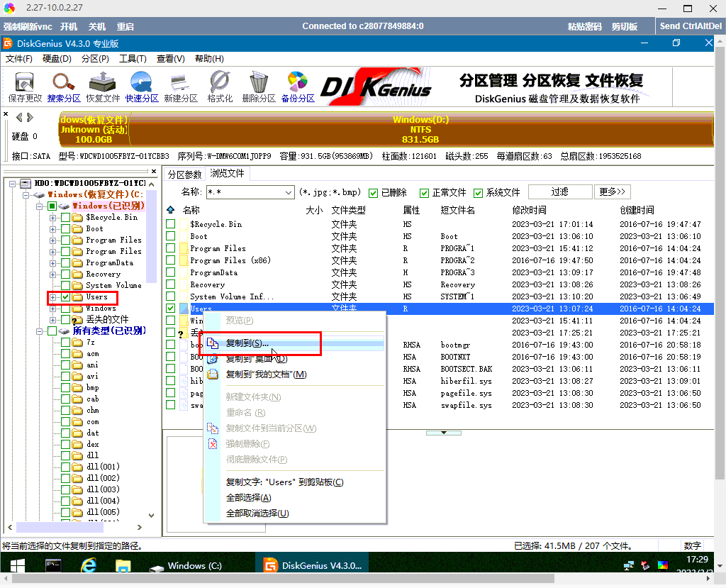The height and width of the screenshot is (588, 726).
Task: Click the Quick Partition (快速分区) icon
Action: (x=142, y=87)
